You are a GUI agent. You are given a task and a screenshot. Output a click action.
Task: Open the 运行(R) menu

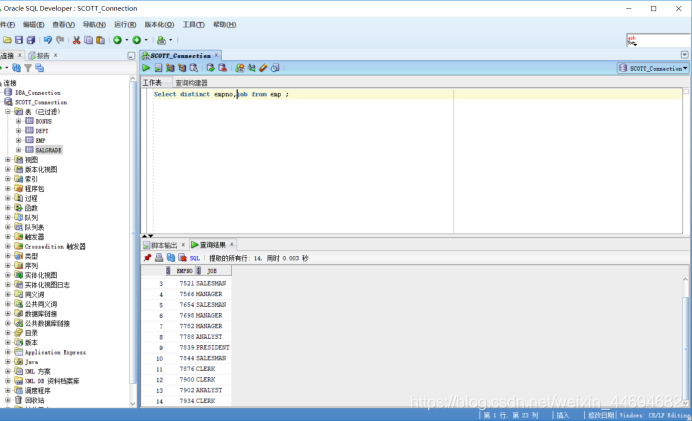[x=125, y=25]
